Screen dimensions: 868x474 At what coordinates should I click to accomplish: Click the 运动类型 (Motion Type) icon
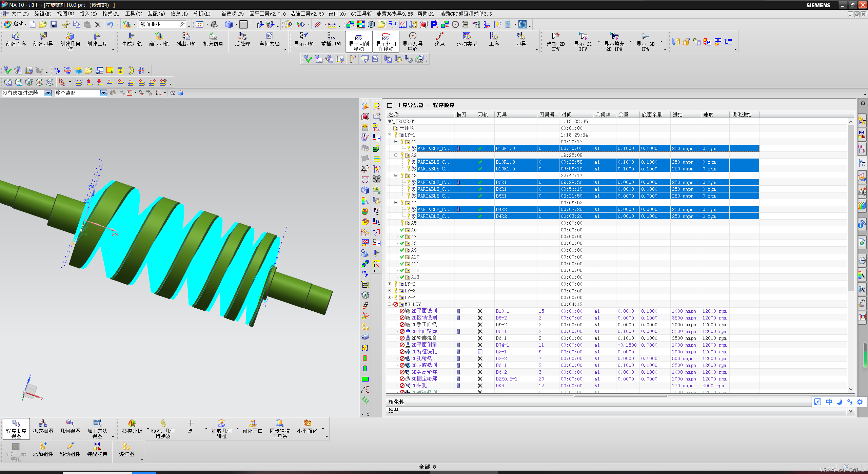pos(467,40)
